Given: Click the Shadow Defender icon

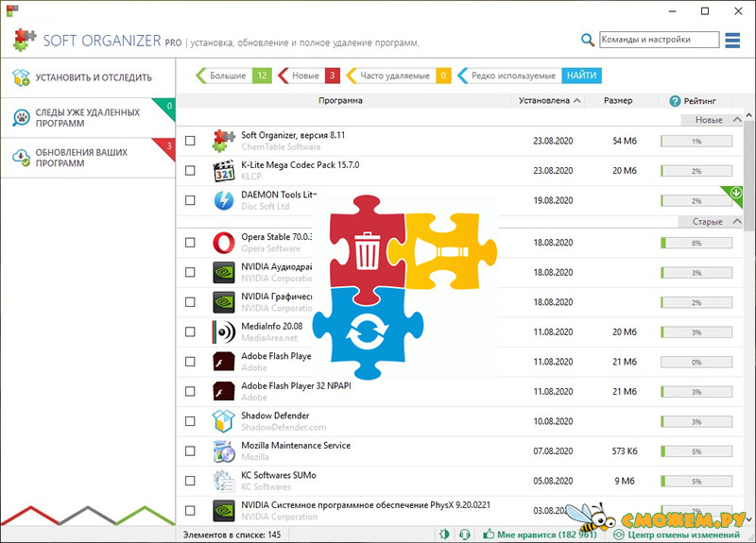Looking at the screenshot, I should point(224,421).
